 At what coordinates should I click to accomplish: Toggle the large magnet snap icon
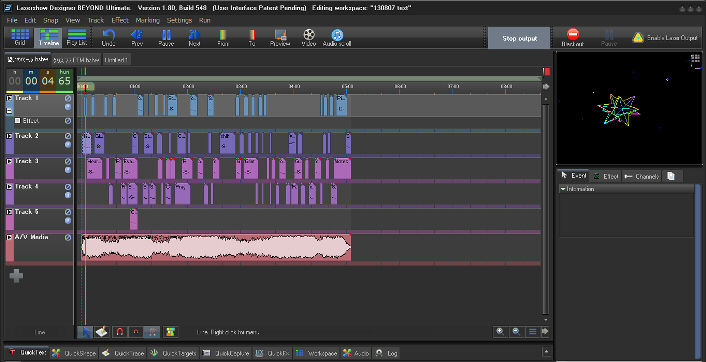tap(119, 332)
